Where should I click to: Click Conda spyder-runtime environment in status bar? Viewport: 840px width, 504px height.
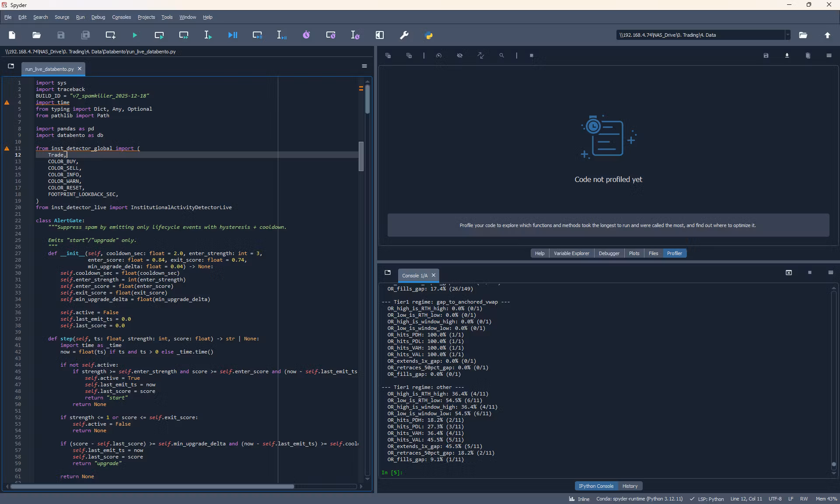pos(639,499)
